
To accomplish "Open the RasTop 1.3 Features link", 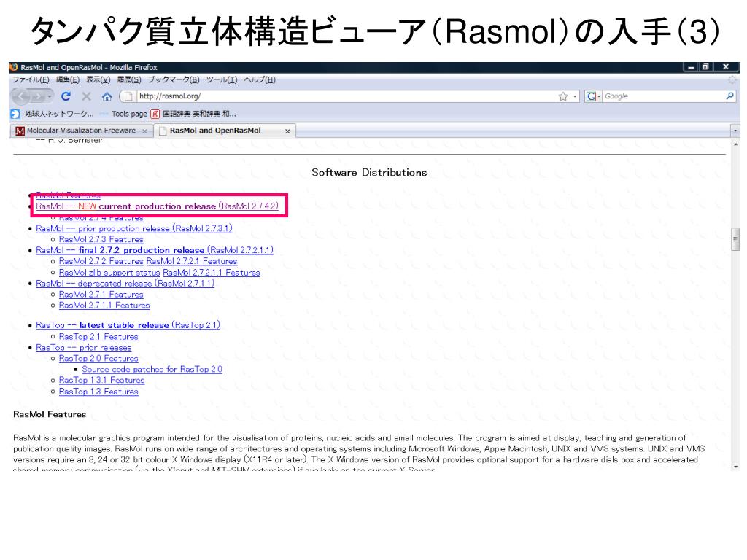I will coord(98,392).
